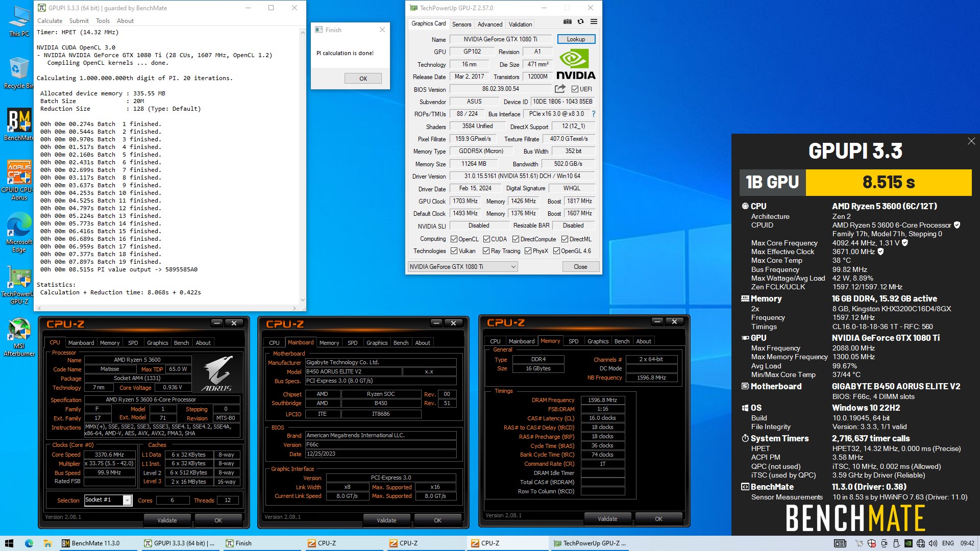Minimize the left CPU-Z window
This screenshot has height=551, width=980.
click(x=217, y=323)
